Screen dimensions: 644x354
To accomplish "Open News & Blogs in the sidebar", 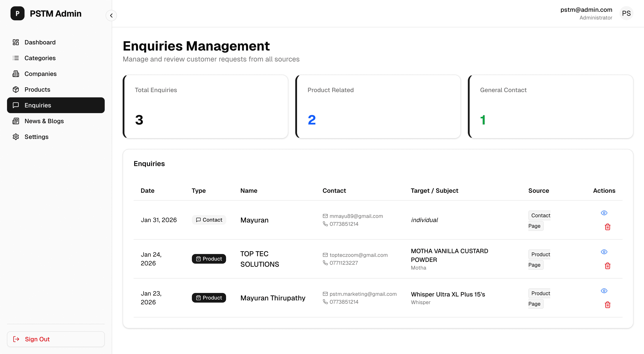I will coord(56,121).
